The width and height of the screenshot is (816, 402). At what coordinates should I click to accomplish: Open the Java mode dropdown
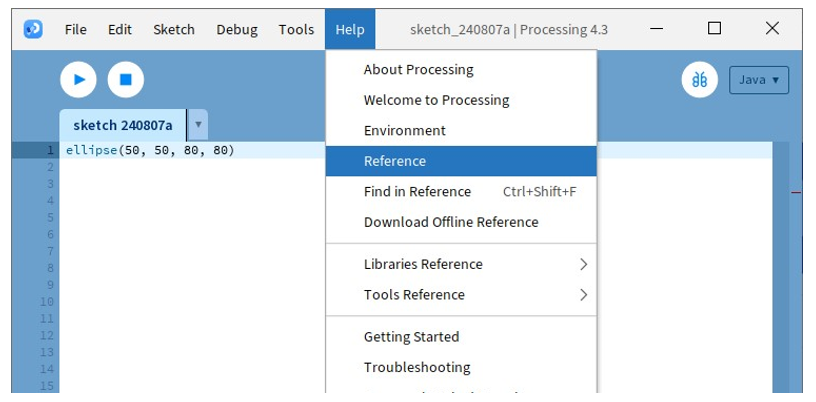759,80
